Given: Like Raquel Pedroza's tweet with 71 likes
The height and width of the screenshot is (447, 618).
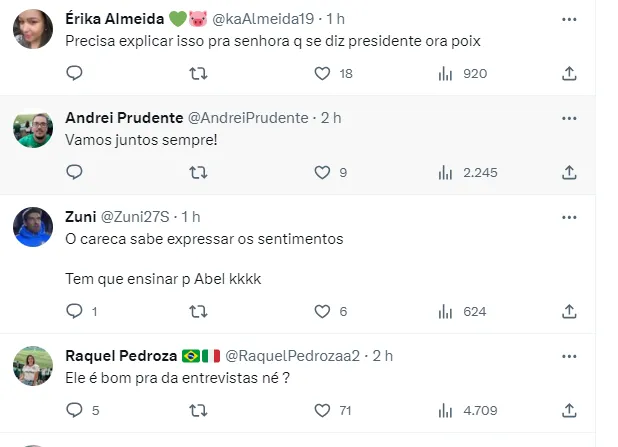Looking at the screenshot, I should pos(322,409).
